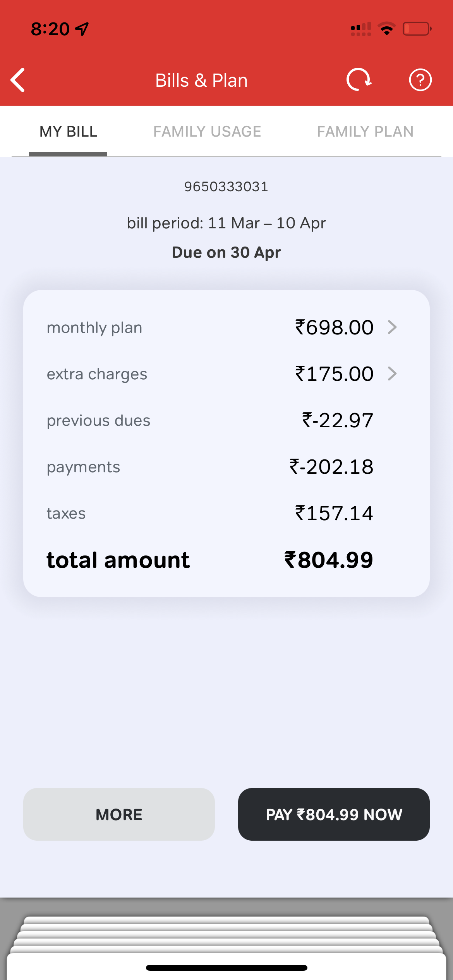Screen dimensions: 453x980
Task: Open help via question mark icon
Action: pos(420,80)
